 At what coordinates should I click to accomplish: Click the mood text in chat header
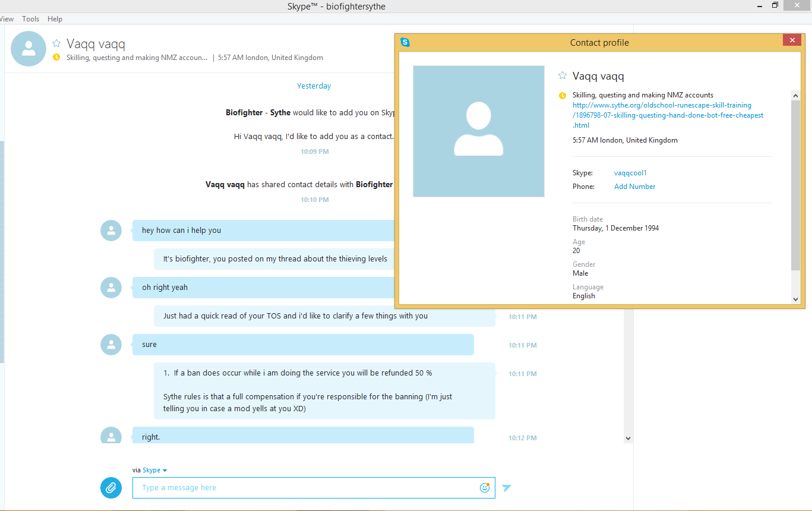(137, 58)
